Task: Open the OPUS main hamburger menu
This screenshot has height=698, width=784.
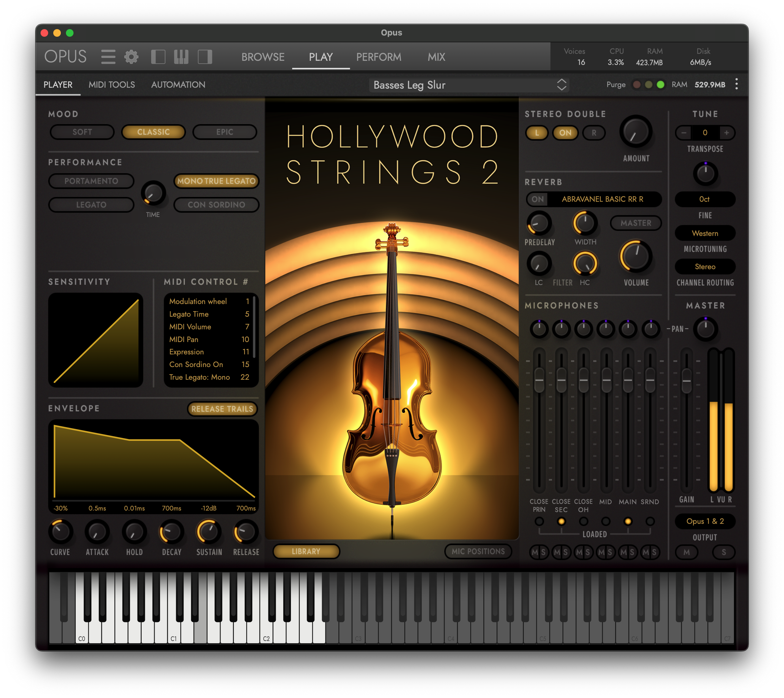Action: [x=108, y=57]
